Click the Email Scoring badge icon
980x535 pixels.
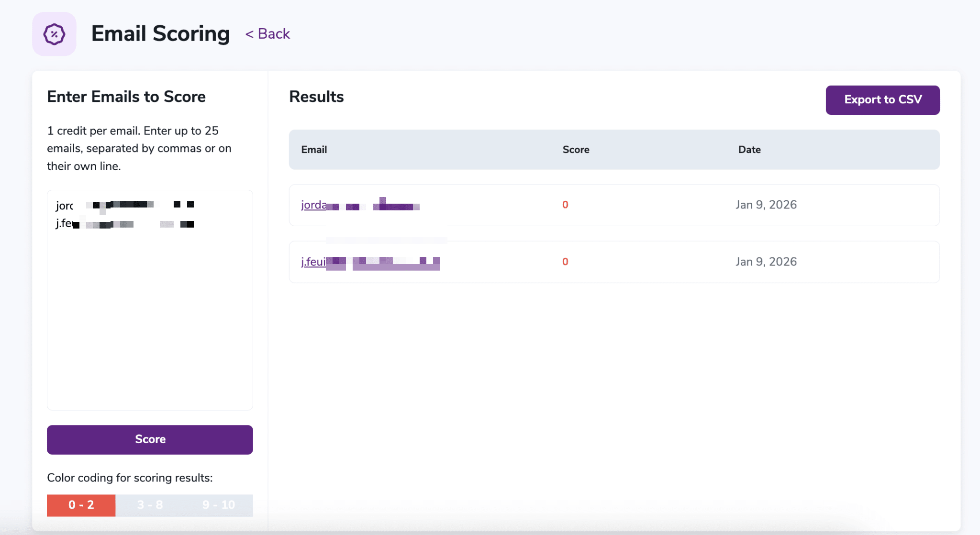54,34
